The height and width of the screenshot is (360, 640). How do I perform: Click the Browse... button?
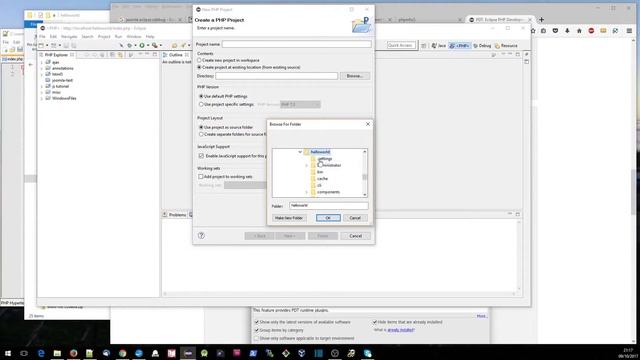pos(355,76)
